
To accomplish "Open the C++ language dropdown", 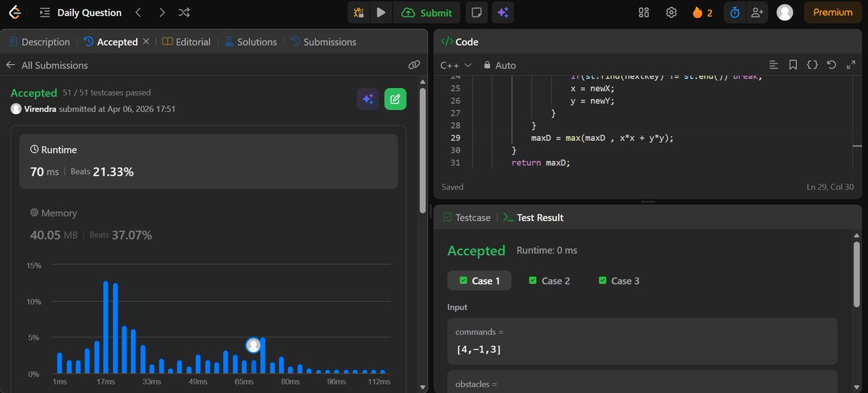I will click(x=456, y=65).
